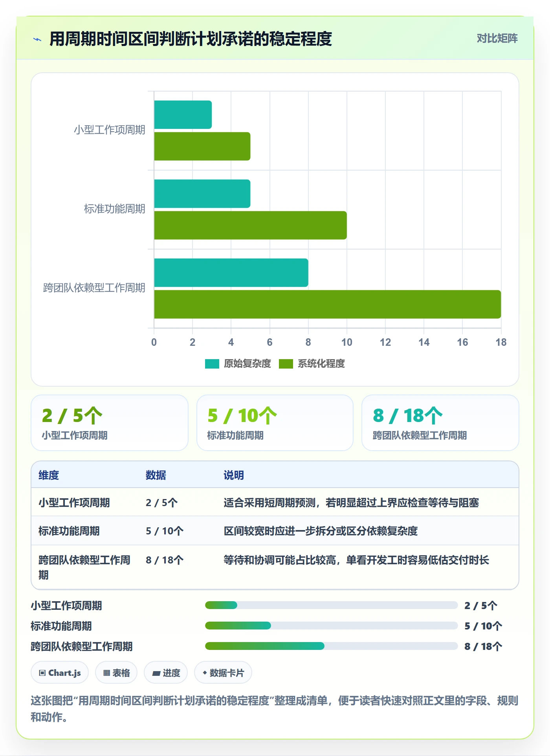Screen dimensions: 550x756
Task: Click the teal bar for 跨团队依赖型工作周期
Action: coord(231,273)
